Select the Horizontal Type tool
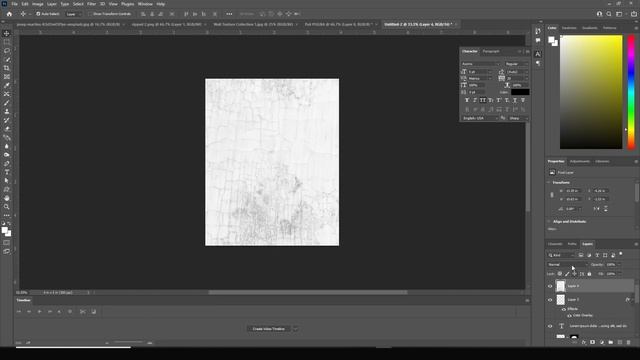Viewport: 640px width, 360px height. [7, 172]
